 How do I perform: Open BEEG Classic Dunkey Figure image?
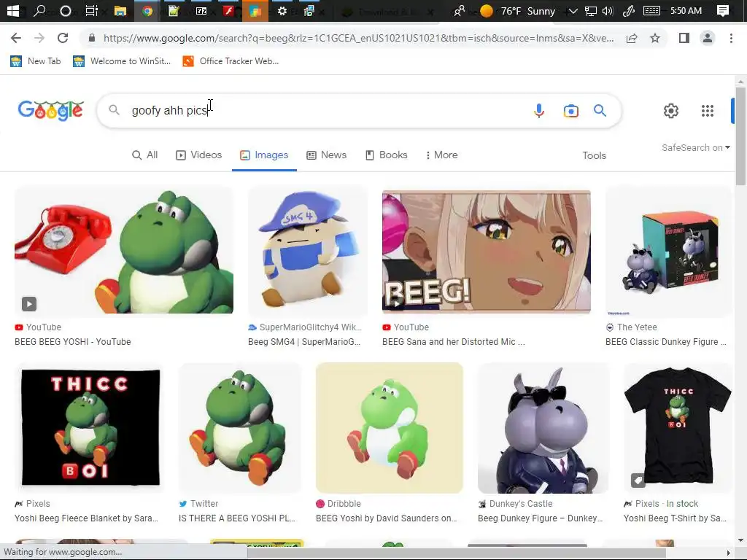pos(668,251)
